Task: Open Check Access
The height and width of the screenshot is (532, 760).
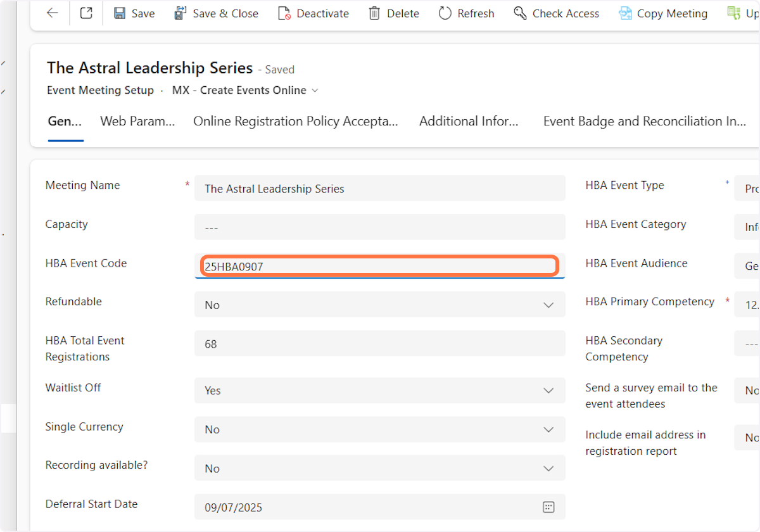Action: point(556,13)
